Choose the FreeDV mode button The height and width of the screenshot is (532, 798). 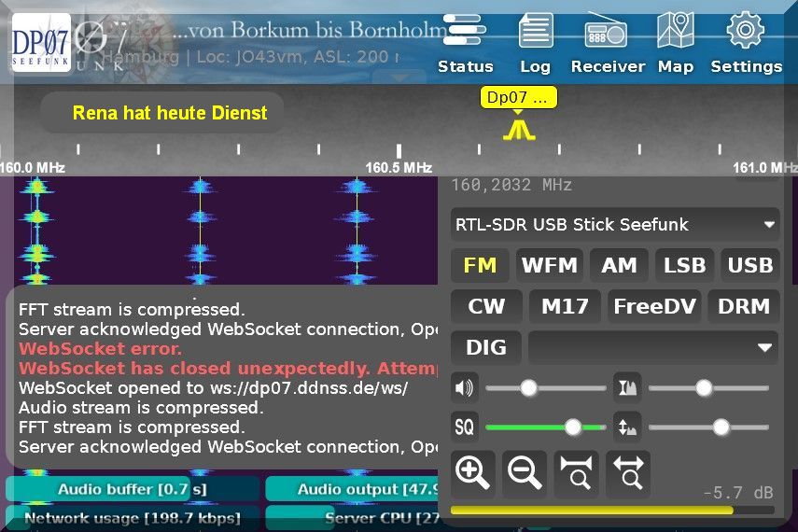click(x=653, y=306)
